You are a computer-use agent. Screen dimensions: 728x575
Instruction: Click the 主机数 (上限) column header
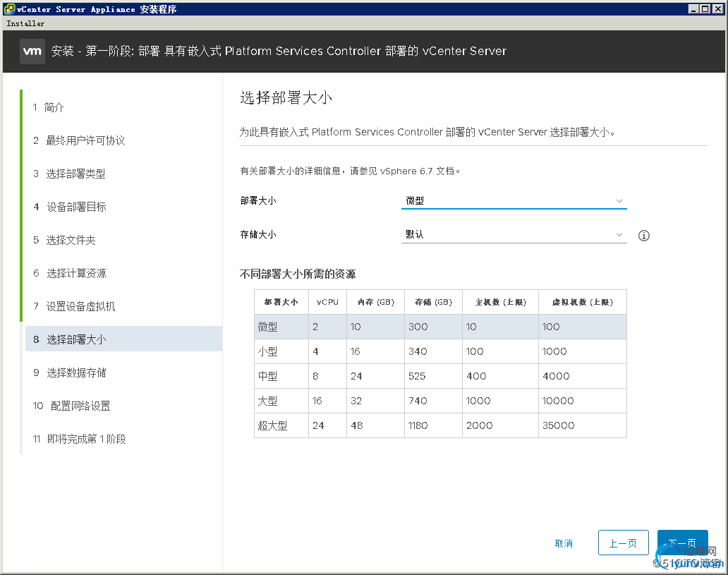point(501,302)
